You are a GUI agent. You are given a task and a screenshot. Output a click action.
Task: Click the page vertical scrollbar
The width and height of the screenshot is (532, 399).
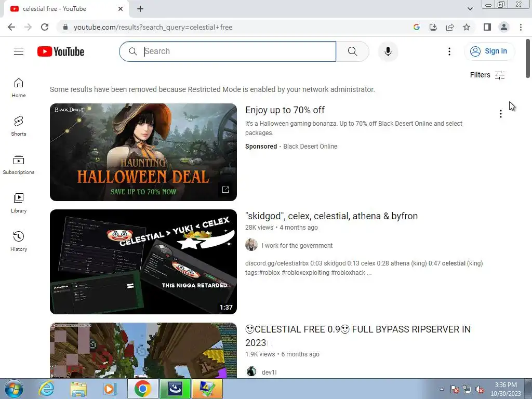point(528,58)
